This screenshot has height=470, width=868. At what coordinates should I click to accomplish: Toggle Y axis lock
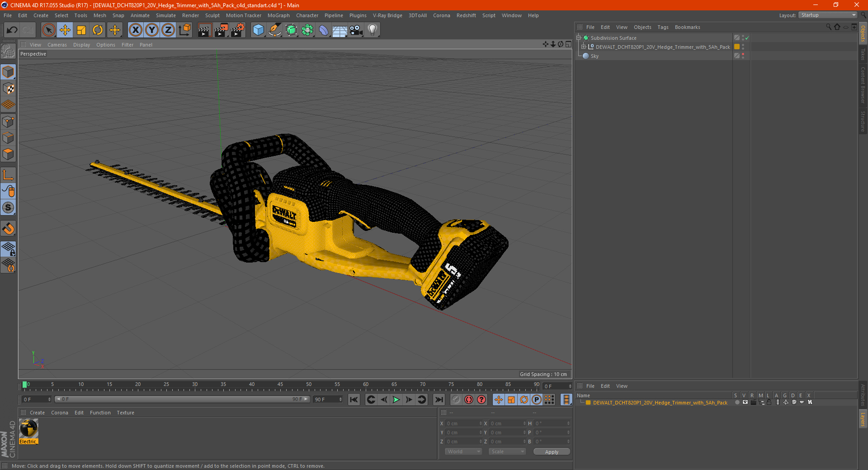[x=152, y=30]
